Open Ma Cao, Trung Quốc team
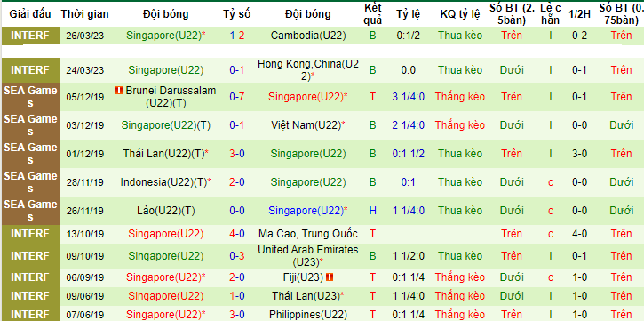Image resolution: width=644 pixels, height=321 pixels. pos(308,234)
